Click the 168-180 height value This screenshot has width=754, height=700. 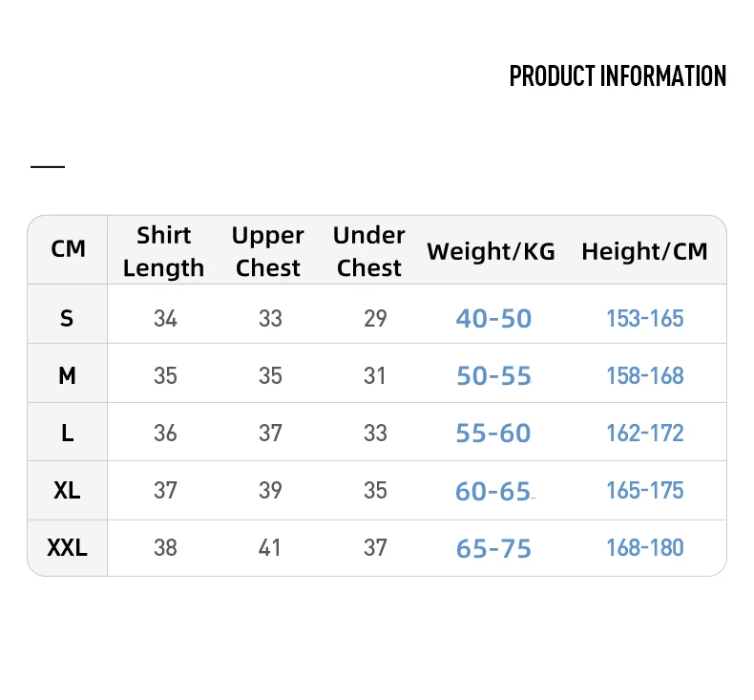click(x=645, y=548)
